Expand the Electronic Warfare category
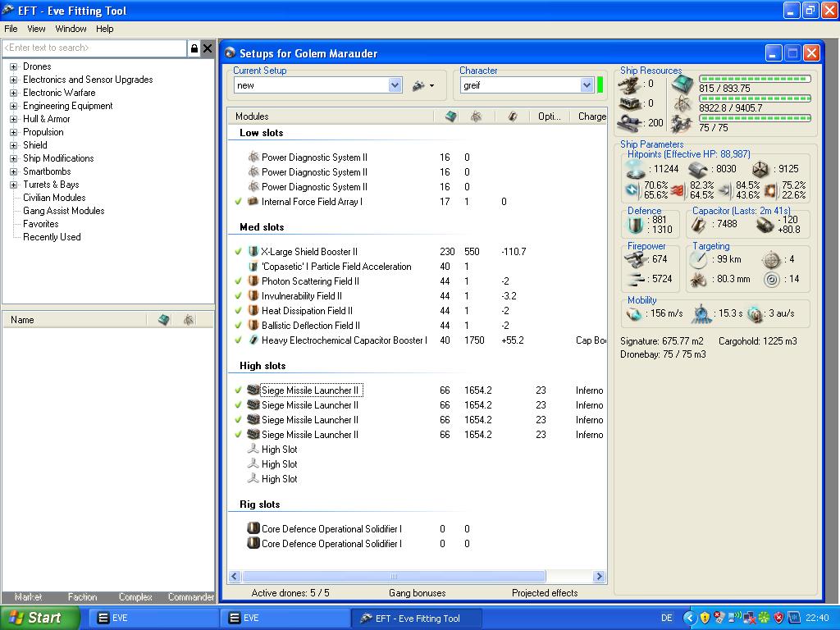This screenshot has height=630, width=840. (x=13, y=94)
